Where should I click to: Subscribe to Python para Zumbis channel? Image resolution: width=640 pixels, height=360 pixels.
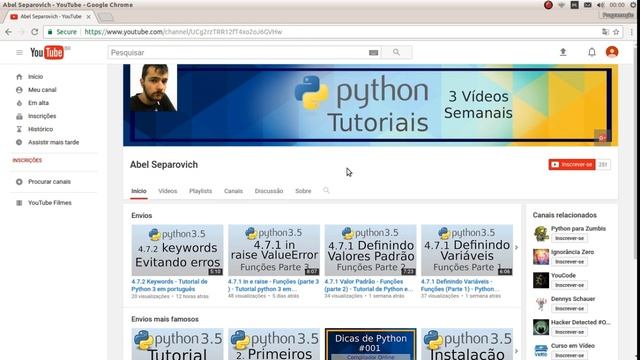coord(569,238)
